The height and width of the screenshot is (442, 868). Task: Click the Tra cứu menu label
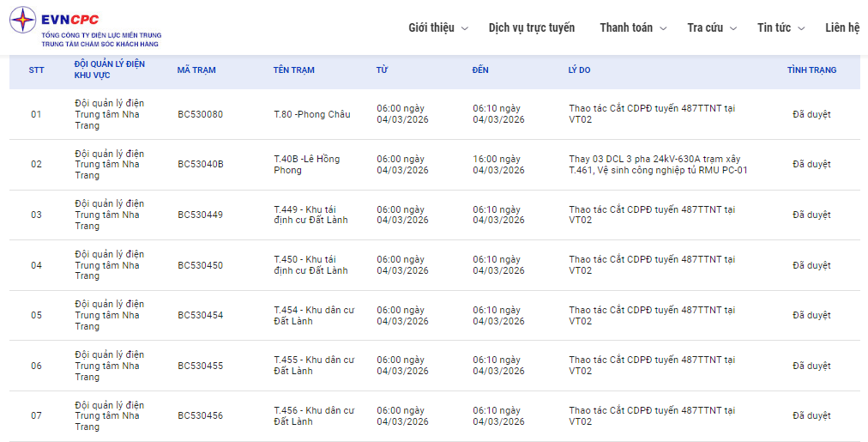point(705,27)
